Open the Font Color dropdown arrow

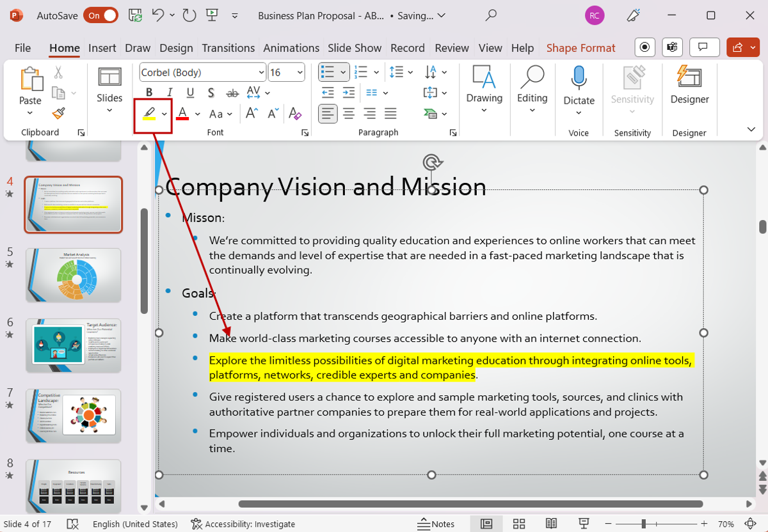pos(197,113)
